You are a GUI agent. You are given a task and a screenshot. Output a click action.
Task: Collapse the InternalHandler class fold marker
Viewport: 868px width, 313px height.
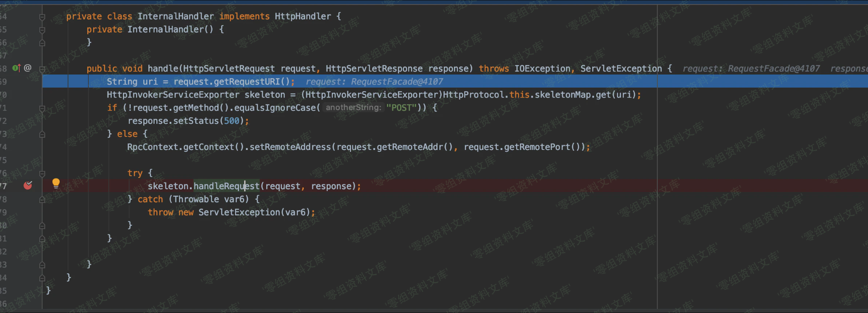pyautogui.click(x=42, y=17)
